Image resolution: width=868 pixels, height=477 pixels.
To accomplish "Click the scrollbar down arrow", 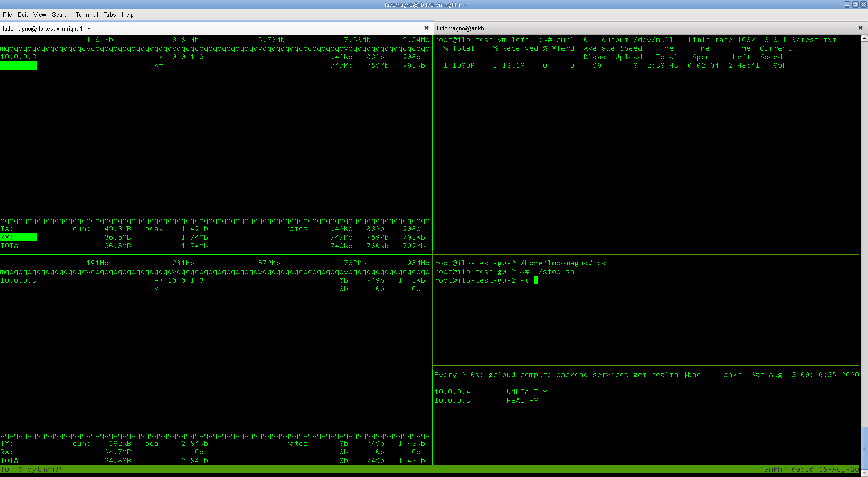I will 864,473.
